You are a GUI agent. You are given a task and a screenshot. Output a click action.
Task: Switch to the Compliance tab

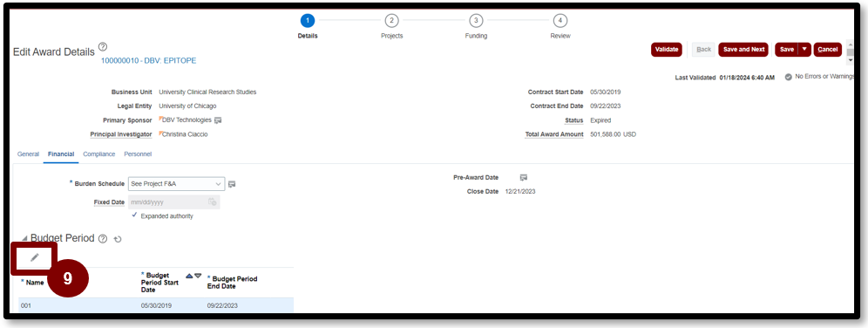99,154
